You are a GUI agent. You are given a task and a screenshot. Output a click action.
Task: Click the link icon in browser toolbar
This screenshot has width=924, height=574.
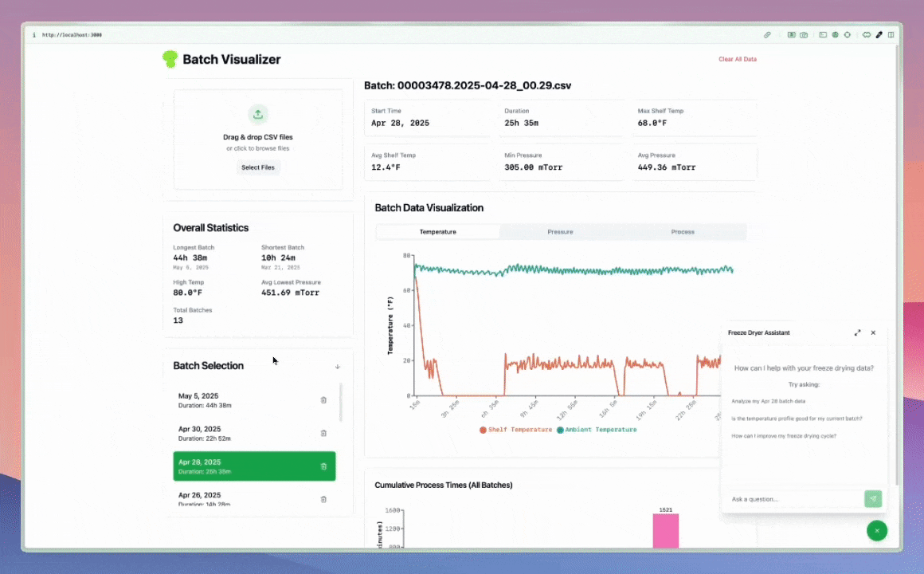click(767, 35)
